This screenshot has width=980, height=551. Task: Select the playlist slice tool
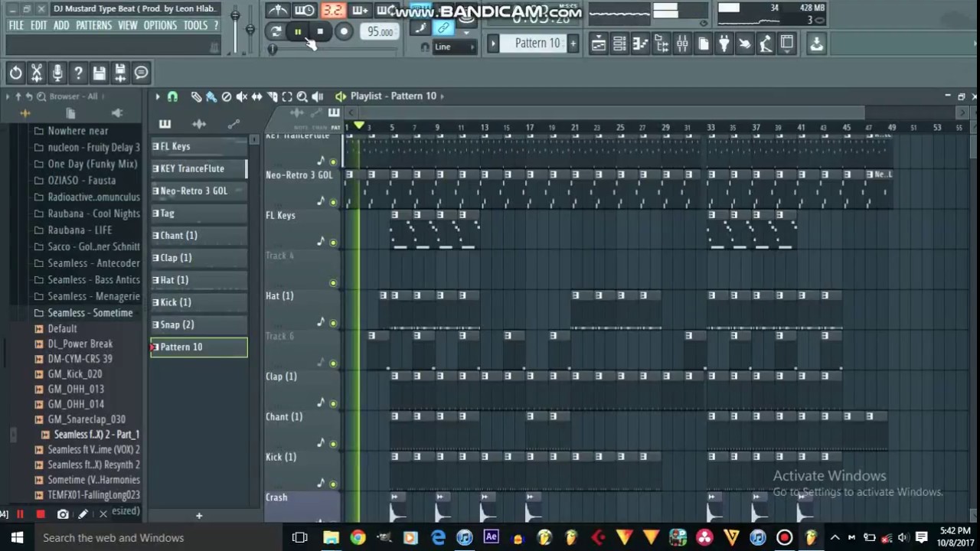click(272, 96)
